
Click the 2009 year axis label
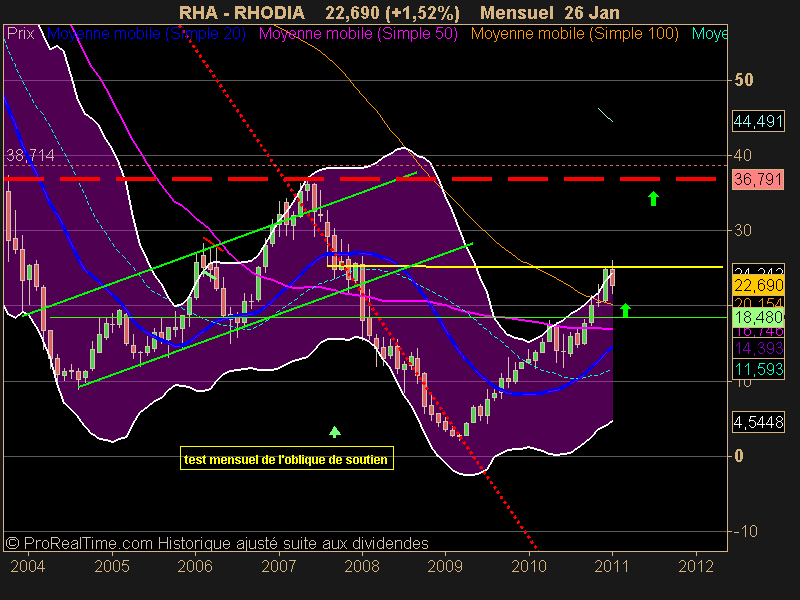pos(445,566)
